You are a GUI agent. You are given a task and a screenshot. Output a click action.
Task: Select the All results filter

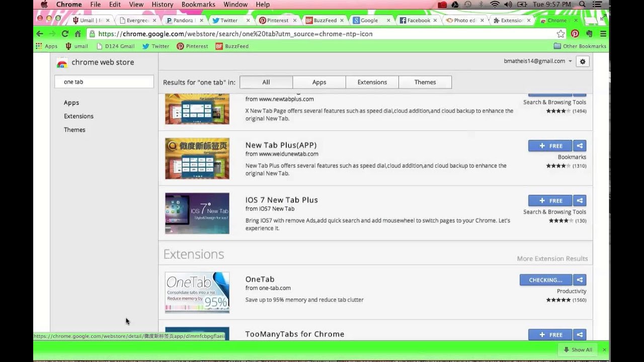tap(266, 82)
